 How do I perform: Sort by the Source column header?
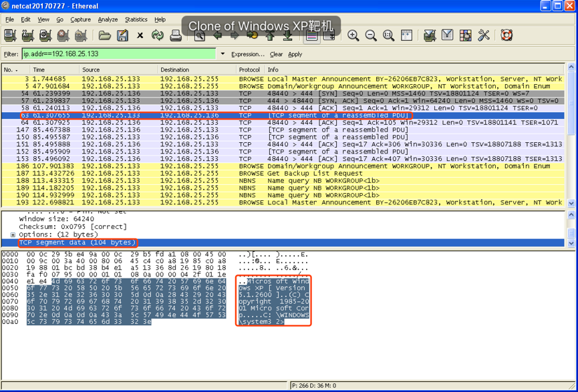pos(119,69)
